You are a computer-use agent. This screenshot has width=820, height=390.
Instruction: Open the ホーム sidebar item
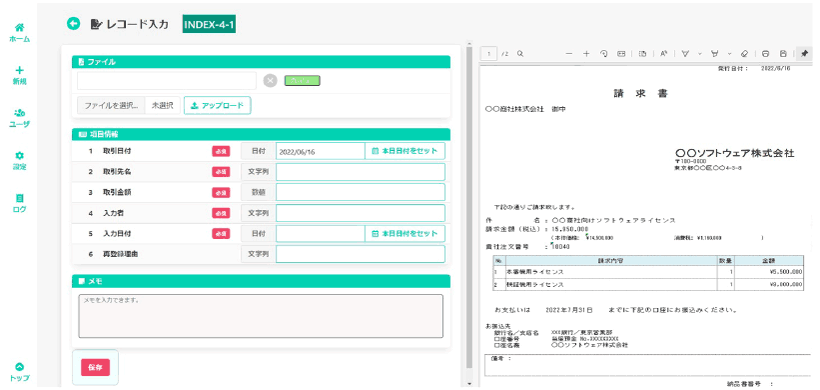(19, 32)
